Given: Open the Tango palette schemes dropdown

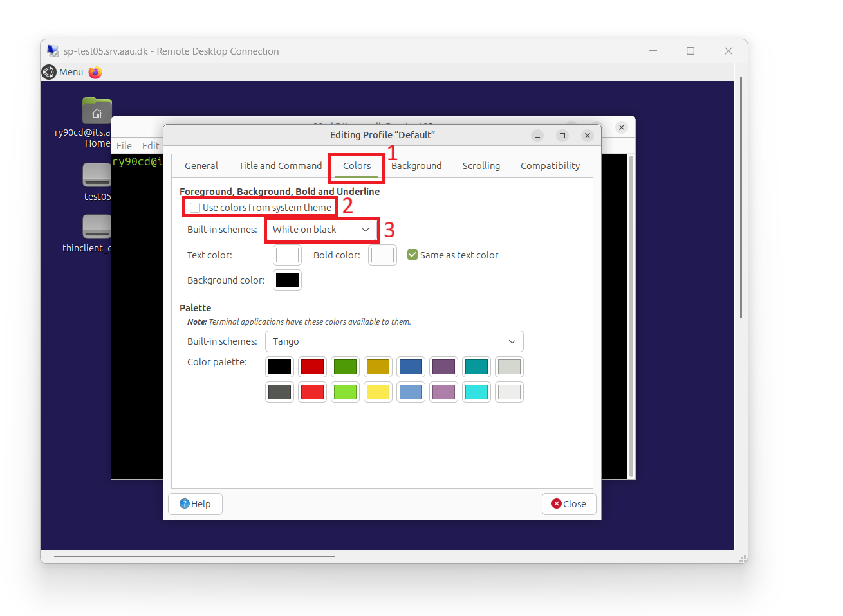Looking at the screenshot, I should [394, 341].
